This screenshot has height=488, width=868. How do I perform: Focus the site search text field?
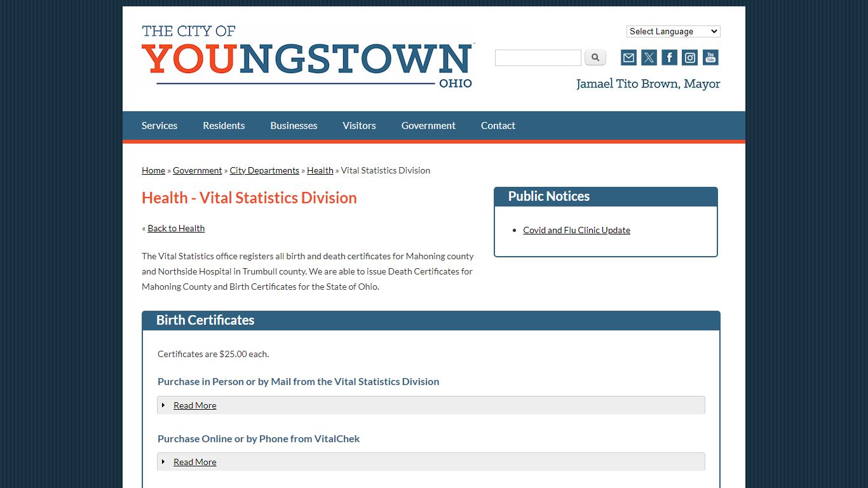click(x=538, y=58)
